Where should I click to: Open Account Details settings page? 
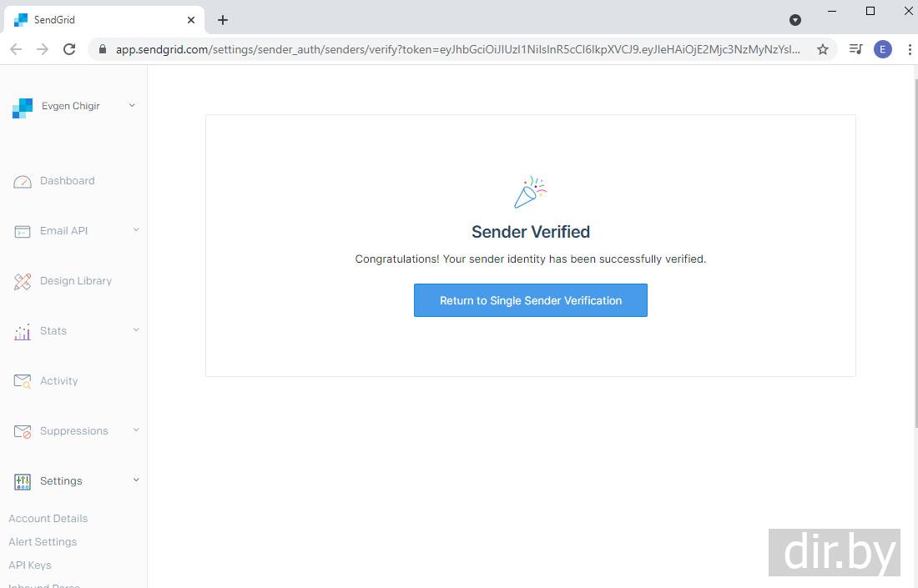coord(48,519)
